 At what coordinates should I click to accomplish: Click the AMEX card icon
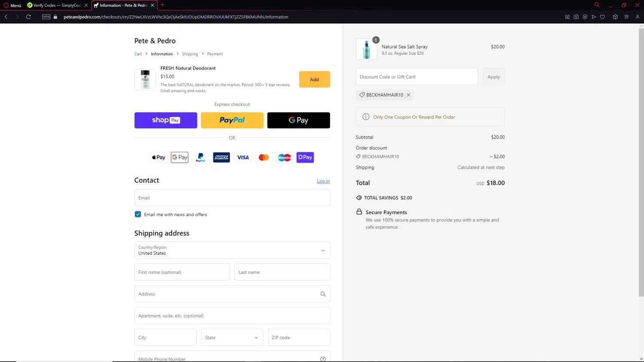(222, 157)
